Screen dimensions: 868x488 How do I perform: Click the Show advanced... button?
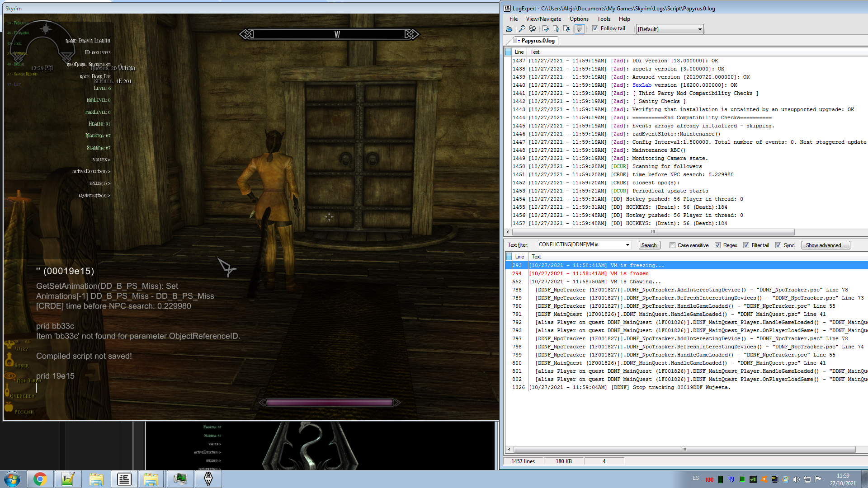click(826, 245)
